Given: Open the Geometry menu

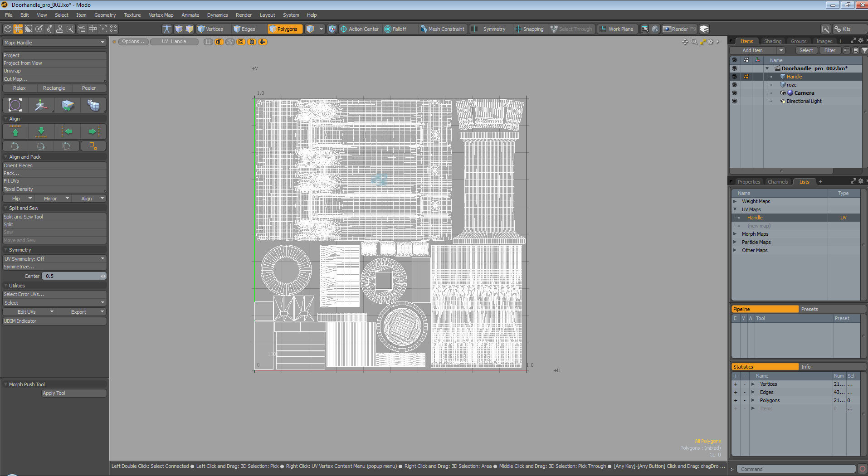Looking at the screenshot, I should point(105,15).
